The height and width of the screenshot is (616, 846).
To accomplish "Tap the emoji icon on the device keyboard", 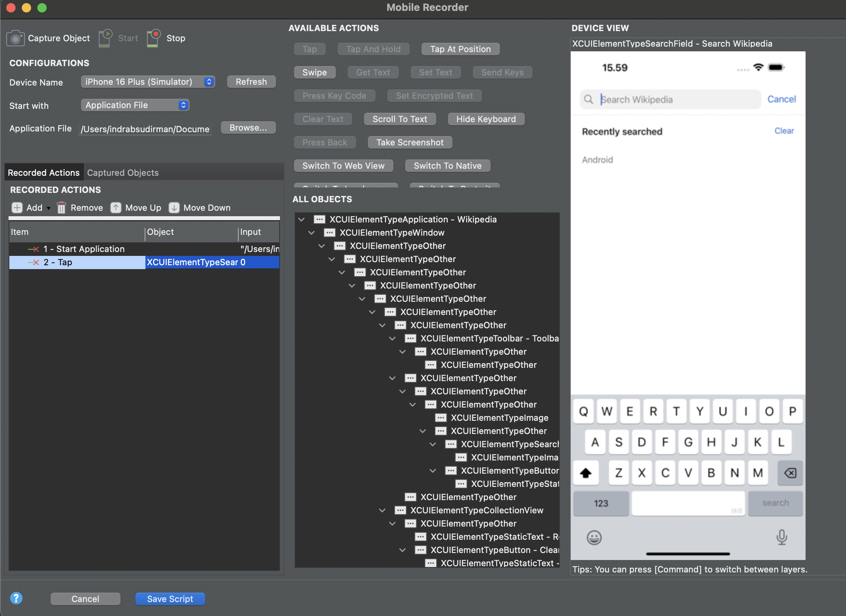I will pyautogui.click(x=594, y=537).
